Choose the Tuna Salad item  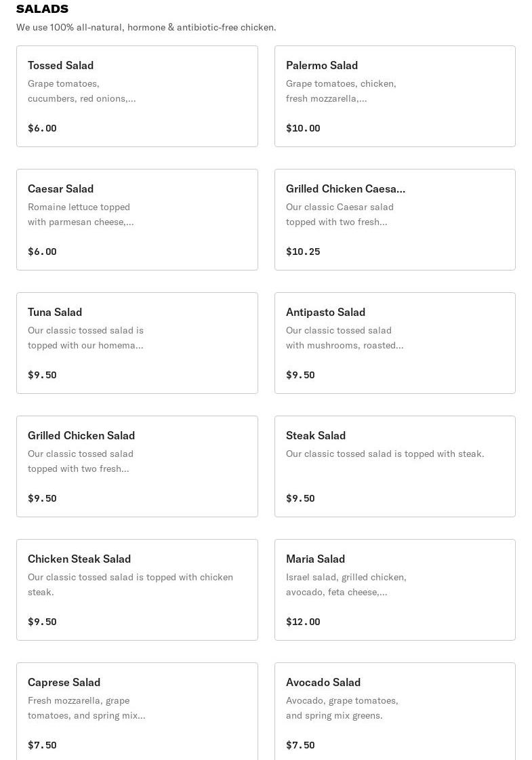click(x=137, y=343)
